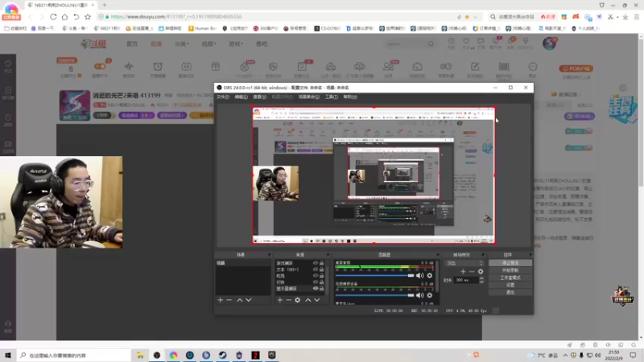
Task: Pop out the 转场特效 dock with its header icon
Action: (482, 255)
